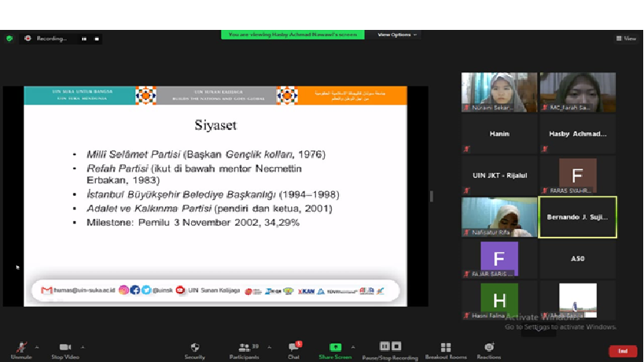Screen dimensions: 644x362
Task: Click the humas@uin-suka.ac.id email text
Action: click(x=84, y=290)
